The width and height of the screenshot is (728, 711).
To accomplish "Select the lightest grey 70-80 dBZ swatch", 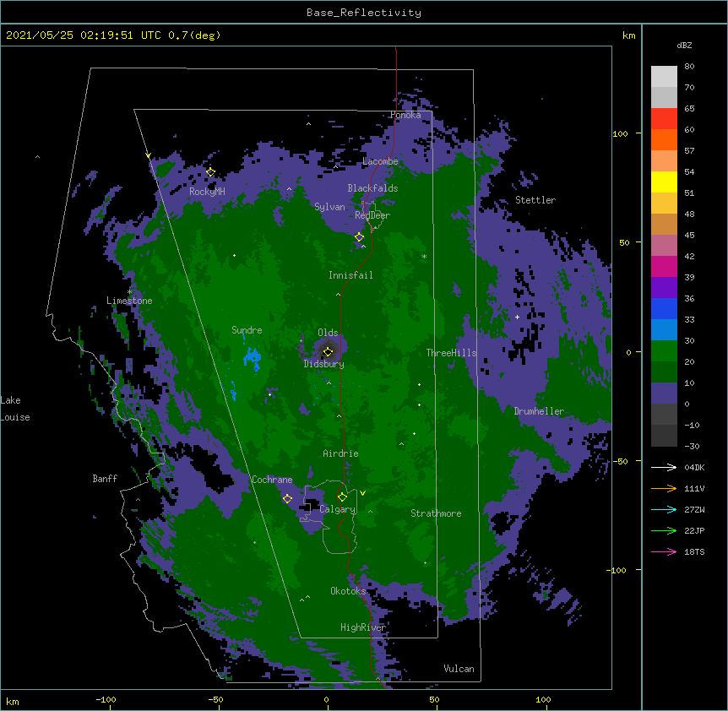I will tap(664, 77).
